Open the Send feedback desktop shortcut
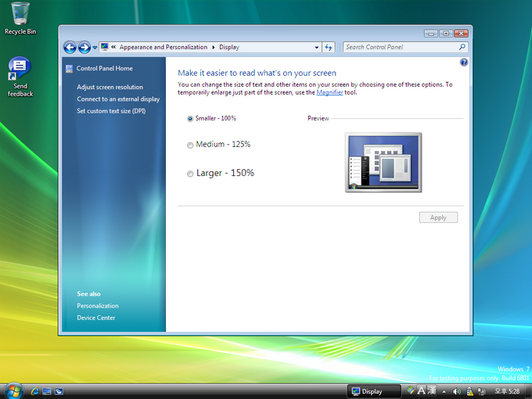This screenshot has width=532, height=399. tap(20, 77)
